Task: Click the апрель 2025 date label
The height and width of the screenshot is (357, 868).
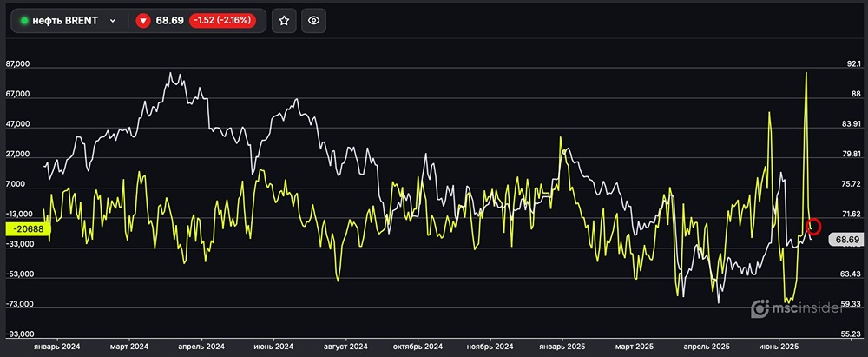Action: coord(707,347)
